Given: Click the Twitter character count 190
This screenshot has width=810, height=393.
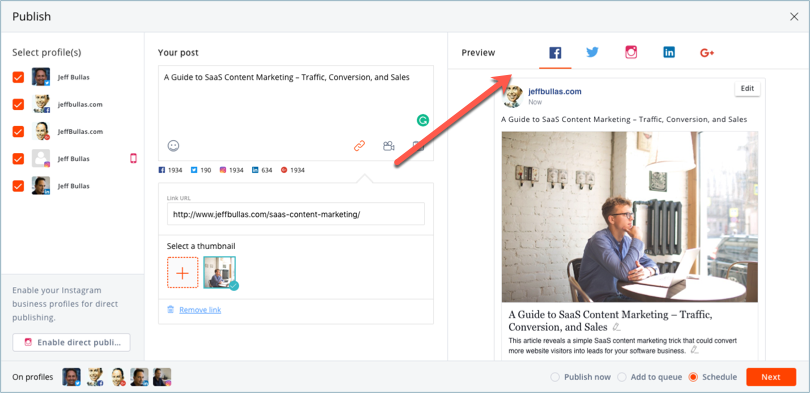Looking at the screenshot, I should click(x=201, y=170).
